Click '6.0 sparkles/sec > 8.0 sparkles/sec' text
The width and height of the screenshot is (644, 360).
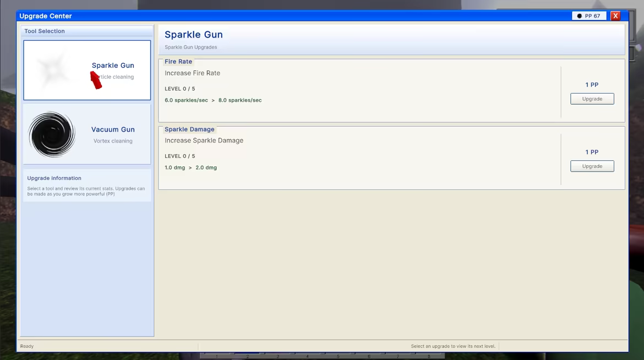pyautogui.click(x=213, y=100)
